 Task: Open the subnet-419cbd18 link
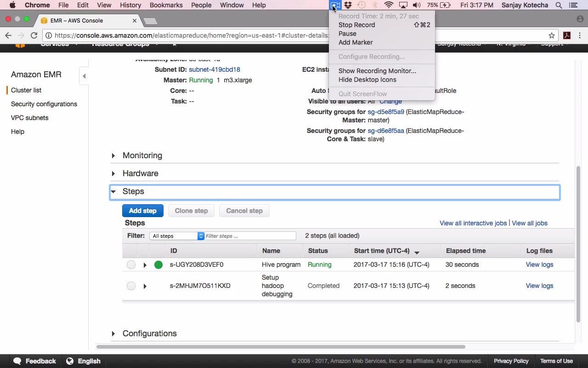coord(215,69)
